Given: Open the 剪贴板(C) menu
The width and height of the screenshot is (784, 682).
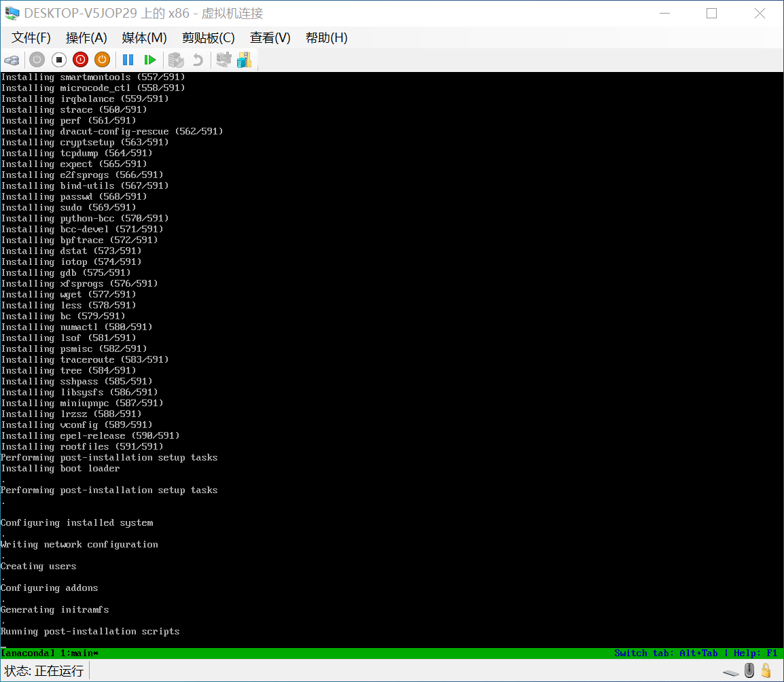Looking at the screenshot, I should [208, 37].
